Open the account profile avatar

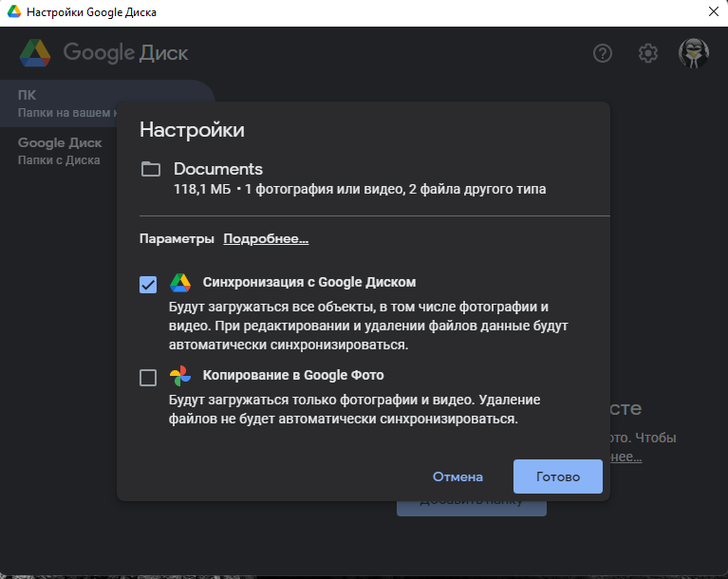[x=693, y=53]
